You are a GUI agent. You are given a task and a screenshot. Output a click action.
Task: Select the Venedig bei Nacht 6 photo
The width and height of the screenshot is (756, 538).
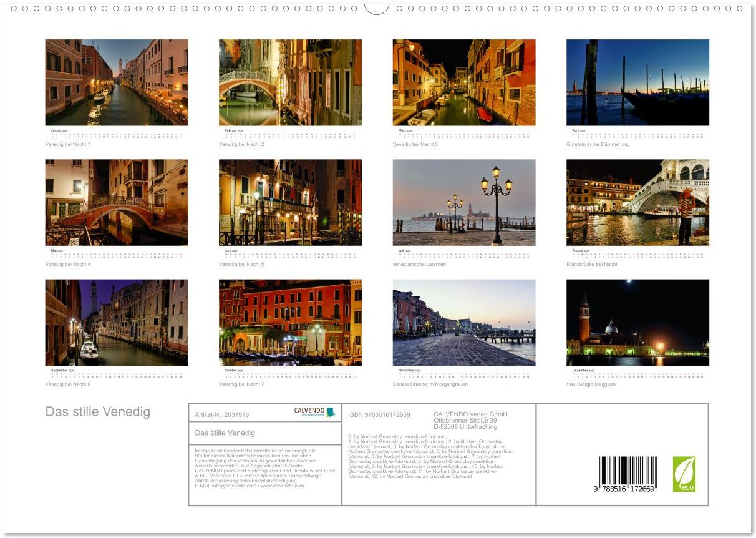(117, 322)
